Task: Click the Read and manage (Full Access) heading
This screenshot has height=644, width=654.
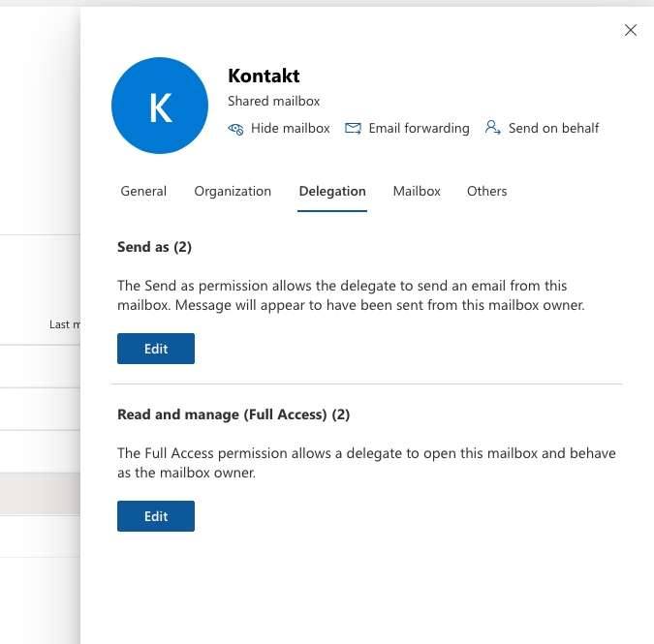Action: pyautogui.click(x=234, y=414)
